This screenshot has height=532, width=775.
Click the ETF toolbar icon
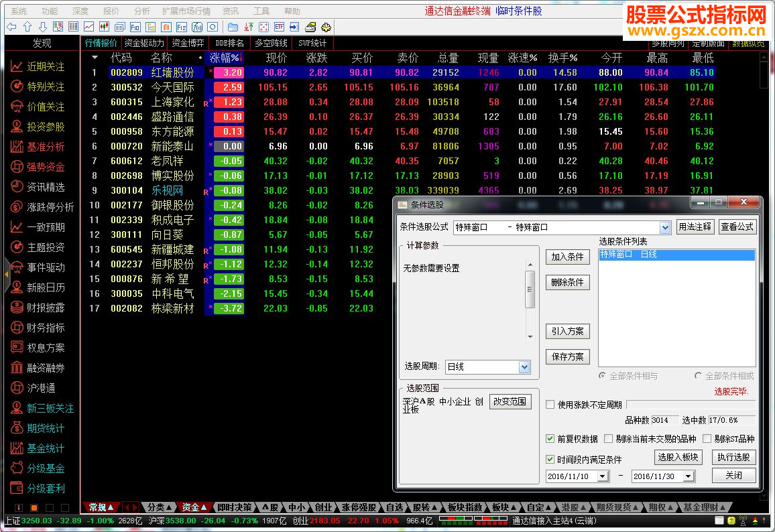(280, 27)
